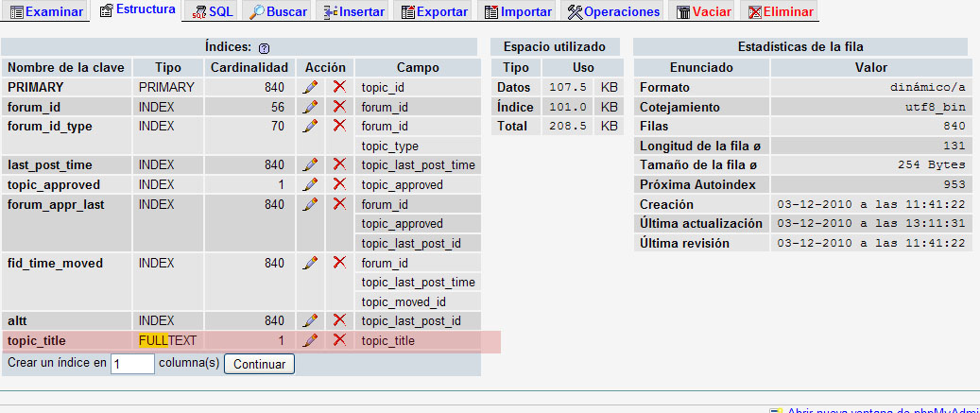Click the utf8_bin collation value
Viewport: 980px width, 413px height.
pyautogui.click(x=935, y=108)
